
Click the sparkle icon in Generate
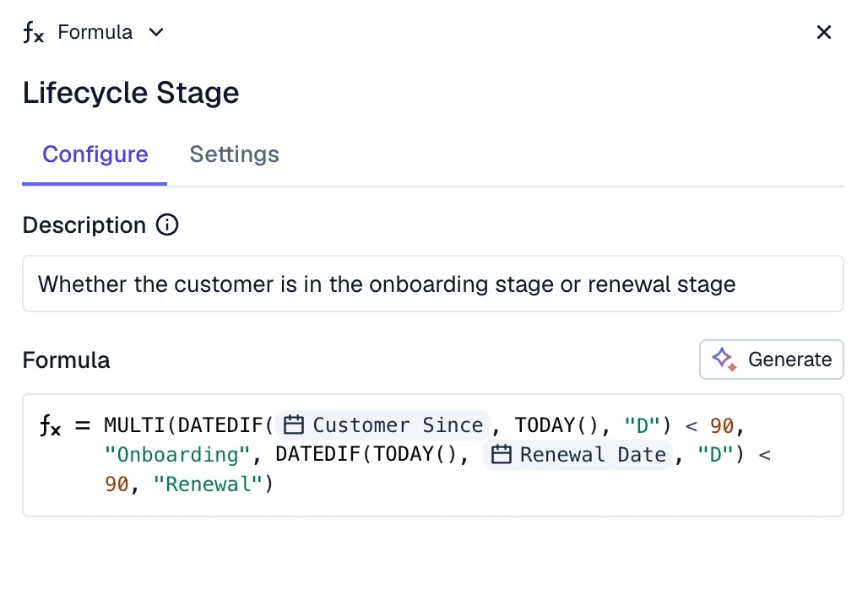(x=723, y=359)
